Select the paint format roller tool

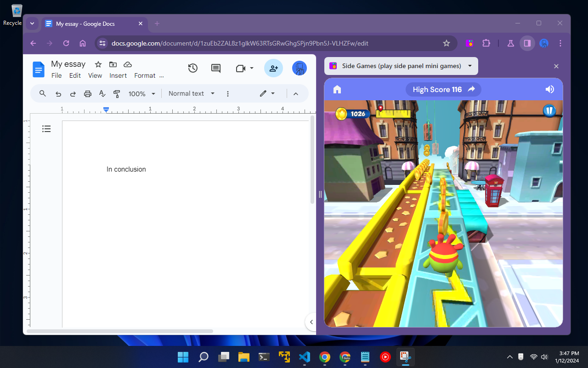pyautogui.click(x=117, y=94)
